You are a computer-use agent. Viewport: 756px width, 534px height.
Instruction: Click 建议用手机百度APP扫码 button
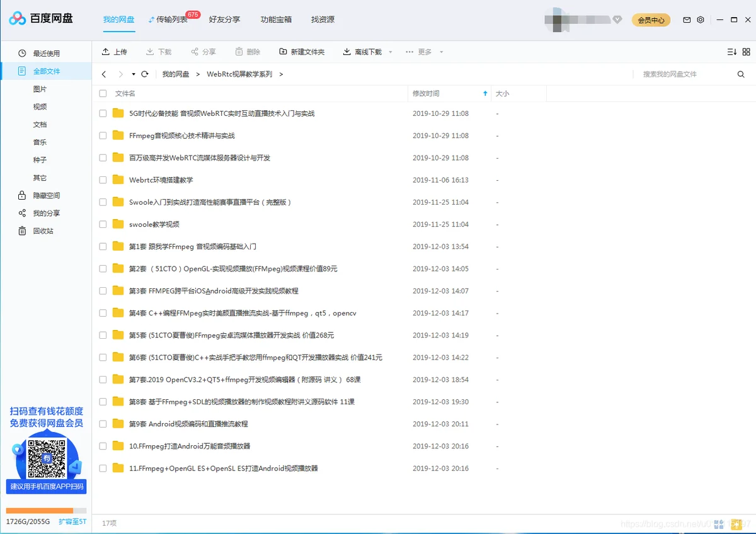point(47,487)
